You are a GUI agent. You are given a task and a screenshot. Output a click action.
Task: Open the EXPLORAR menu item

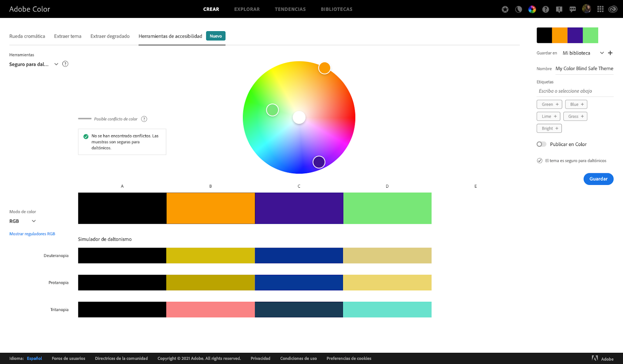tap(246, 9)
